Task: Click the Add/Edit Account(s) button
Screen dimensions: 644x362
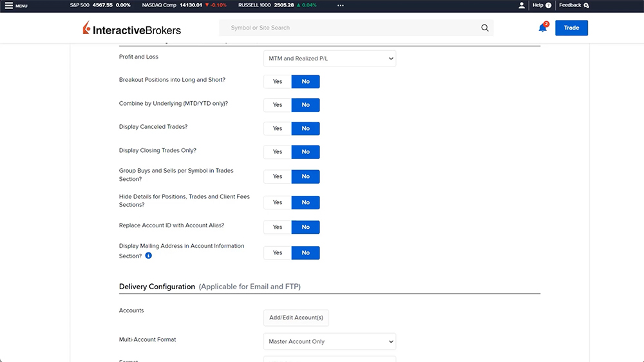Action: (x=296, y=318)
